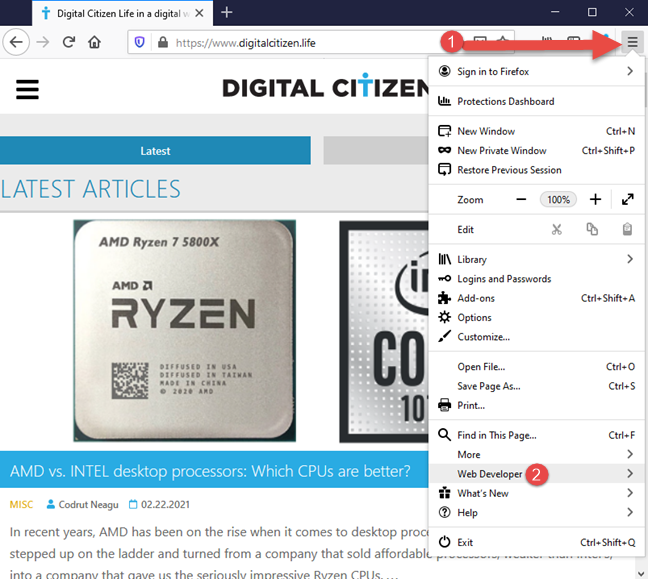Image resolution: width=648 pixels, height=579 pixels.
Task: Enter full screen using the arrows icon
Action: [x=627, y=200]
